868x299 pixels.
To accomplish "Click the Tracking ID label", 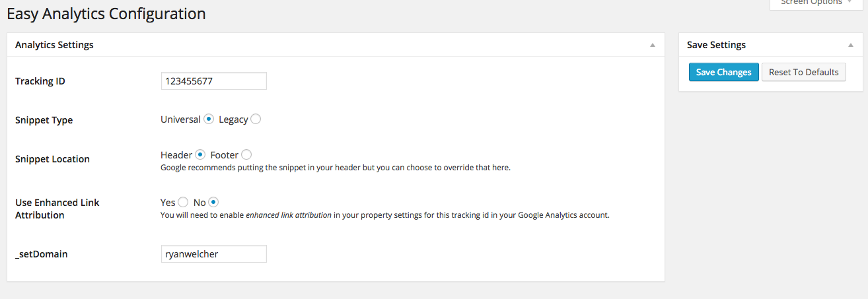I will pyautogui.click(x=40, y=81).
